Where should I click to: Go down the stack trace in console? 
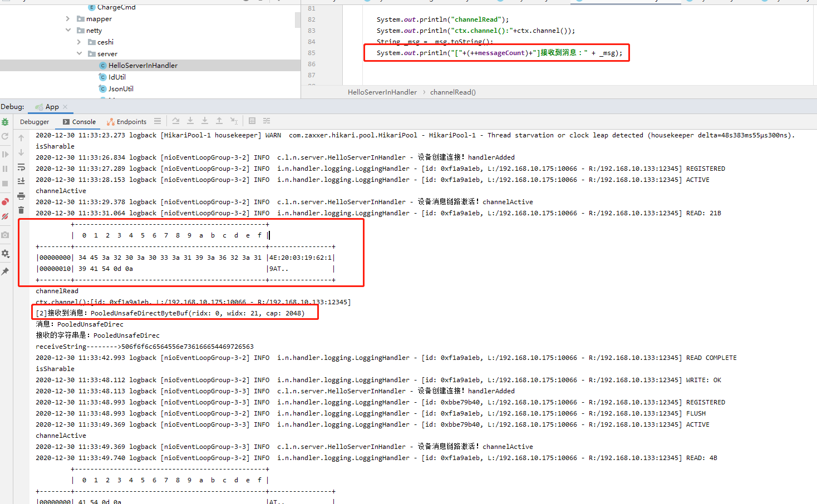point(21,152)
